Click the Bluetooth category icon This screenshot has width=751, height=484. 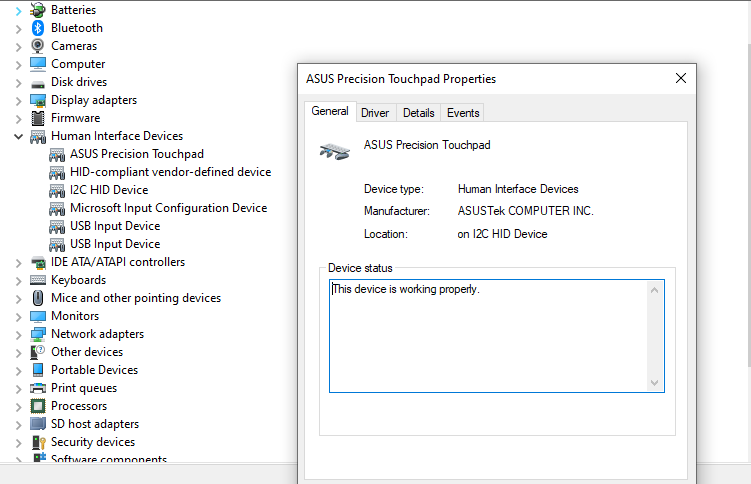[38, 28]
